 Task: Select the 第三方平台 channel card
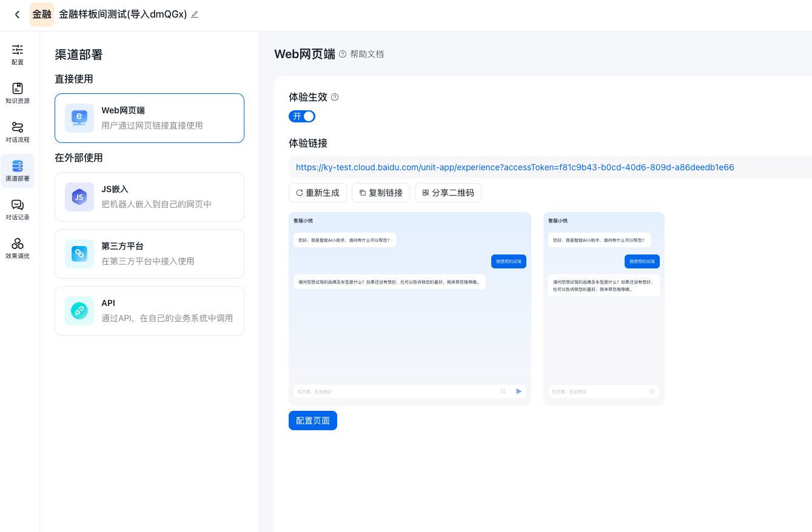click(x=149, y=254)
